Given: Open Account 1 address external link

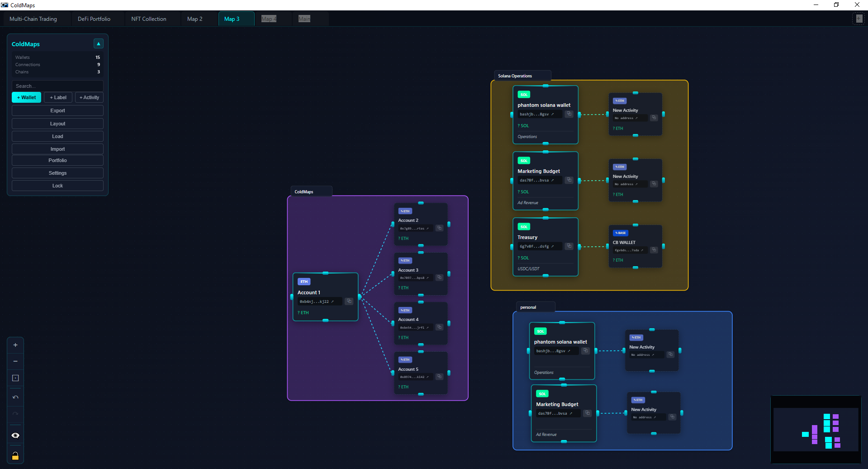Looking at the screenshot, I should pyautogui.click(x=332, y=301).
